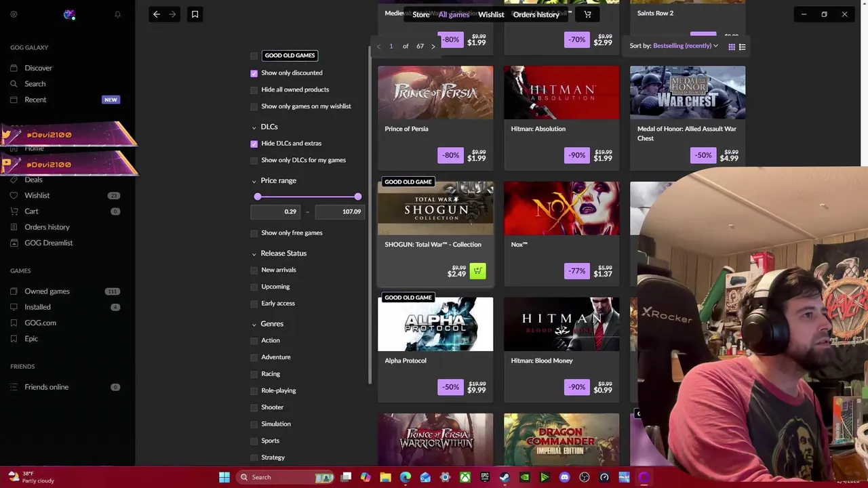This screenshot has height=488, width=868.
Task: Open the All games tab
Action: [x=454, y=14]
